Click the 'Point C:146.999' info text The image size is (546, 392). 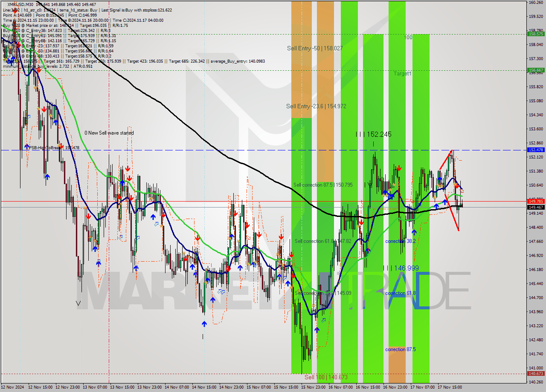pos(82,15)
